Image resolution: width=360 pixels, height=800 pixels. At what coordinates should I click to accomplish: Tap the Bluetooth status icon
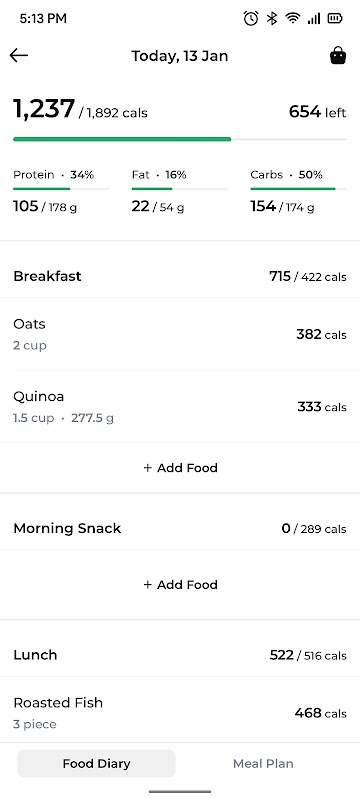tap(272, 19)
